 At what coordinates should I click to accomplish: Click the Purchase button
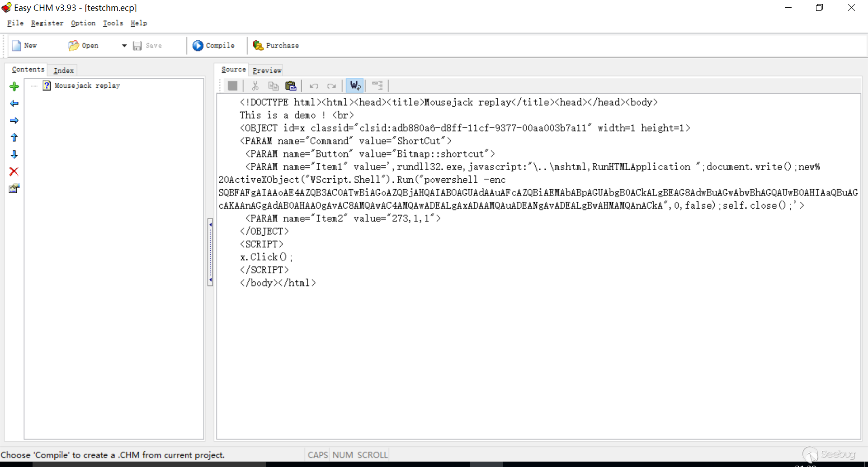276,46
